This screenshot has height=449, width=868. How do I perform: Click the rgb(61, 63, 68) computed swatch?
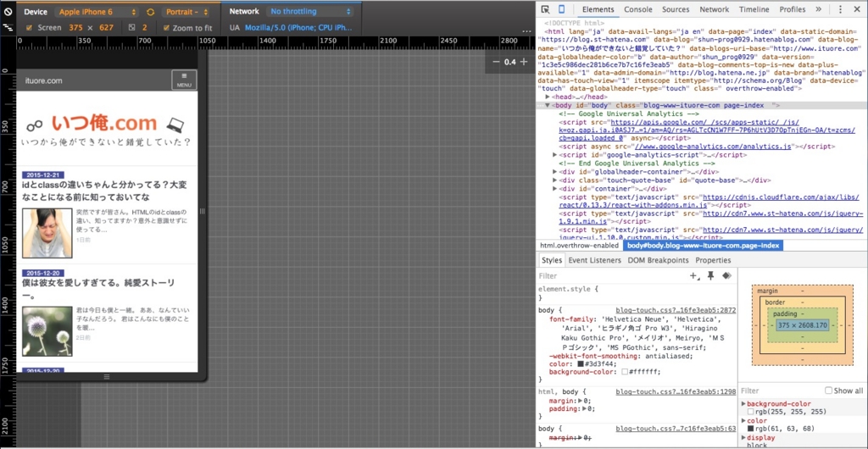pyautogui.click(x=751, y=429)
